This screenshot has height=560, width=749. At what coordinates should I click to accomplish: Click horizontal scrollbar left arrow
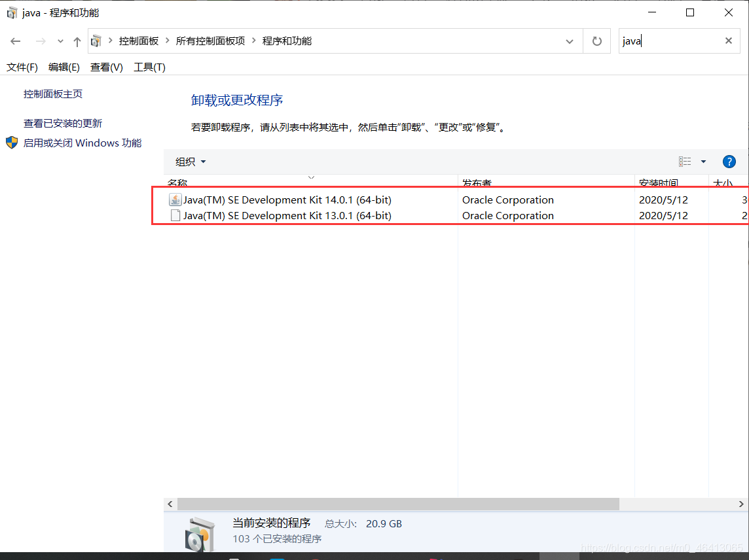(x=170, y=504)
